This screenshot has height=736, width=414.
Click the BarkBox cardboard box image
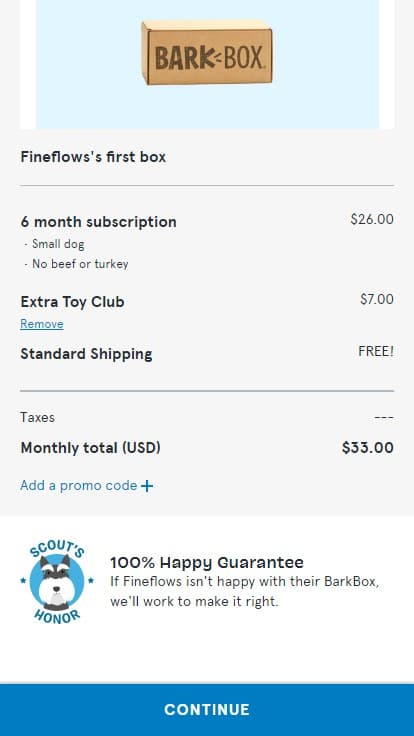[207, 52]
